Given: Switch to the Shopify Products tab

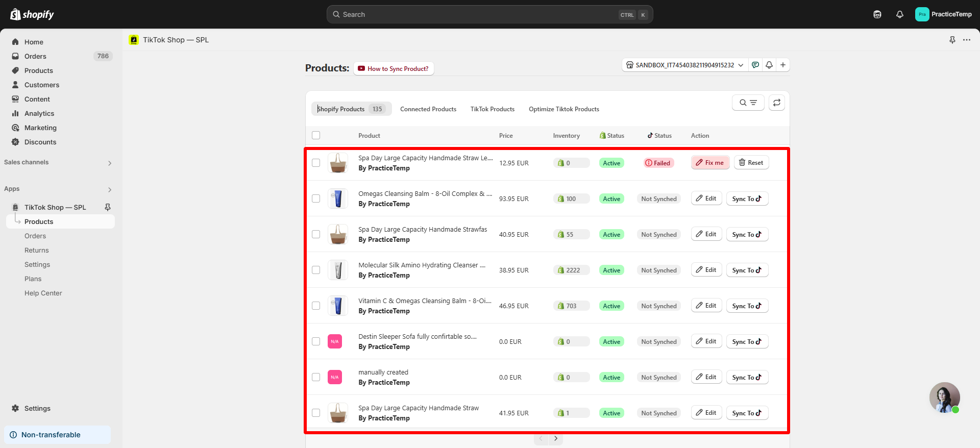Looking at the screenshot, I should pyautogui.click(x=351, y=109).
